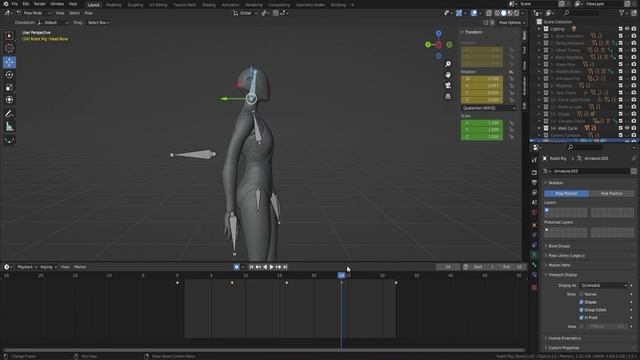Open the Global transform orientation dropdown
Viewport: 640px width, 360px height.
coord(246,13)
